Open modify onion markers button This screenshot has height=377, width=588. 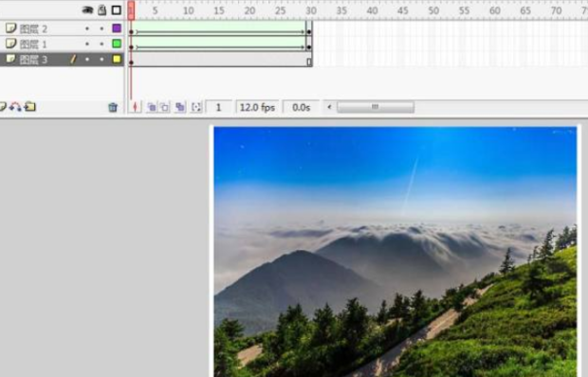tap(196, 107)
